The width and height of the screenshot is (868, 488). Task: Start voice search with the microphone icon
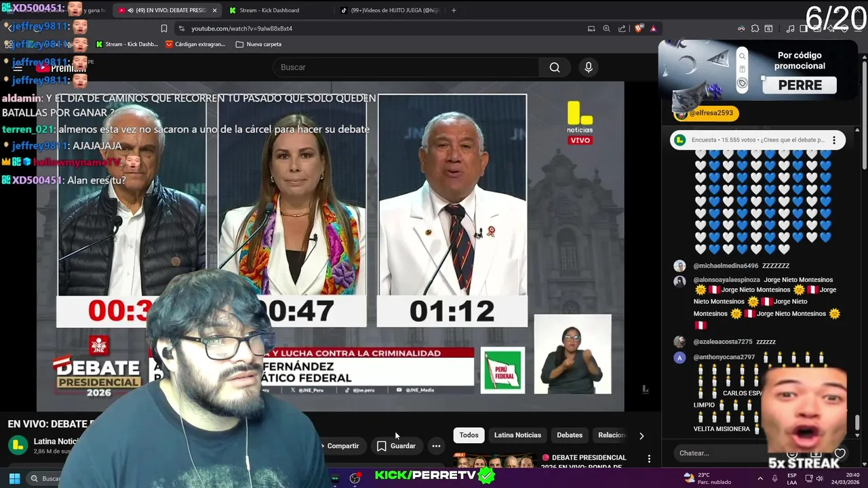point(589,67)
